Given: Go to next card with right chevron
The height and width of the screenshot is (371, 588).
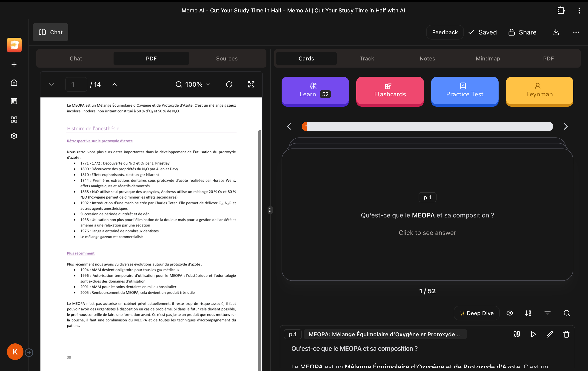Looking at the screenshot, I should [x=565, y=126].
